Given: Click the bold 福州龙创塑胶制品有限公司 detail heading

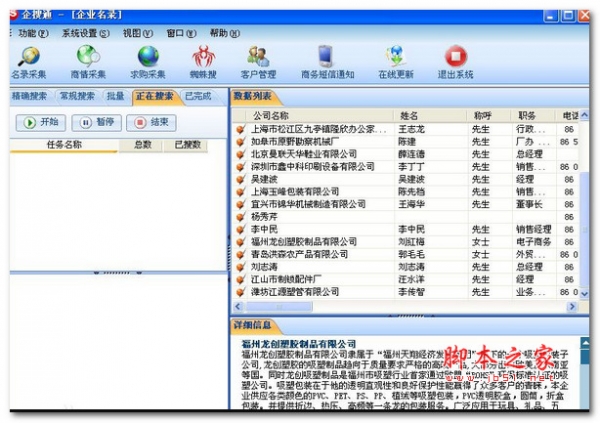Looking at the screenshot, I should [299, 344].
